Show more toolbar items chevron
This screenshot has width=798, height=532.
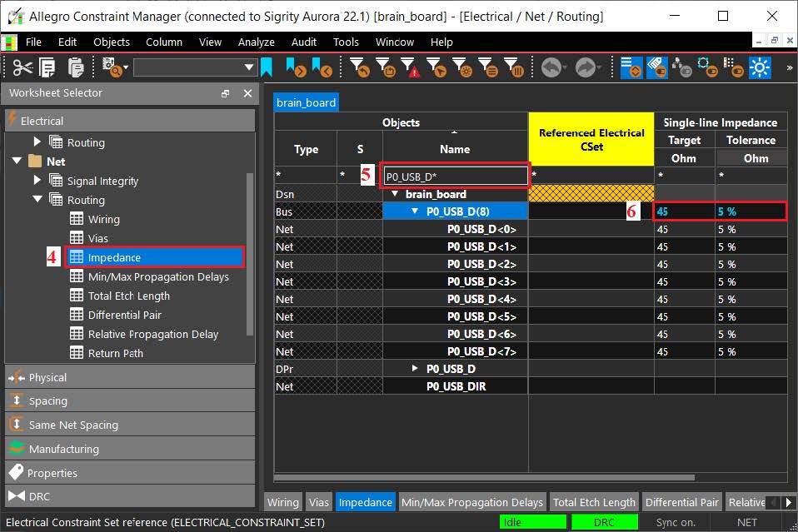[x=790, y=67]
